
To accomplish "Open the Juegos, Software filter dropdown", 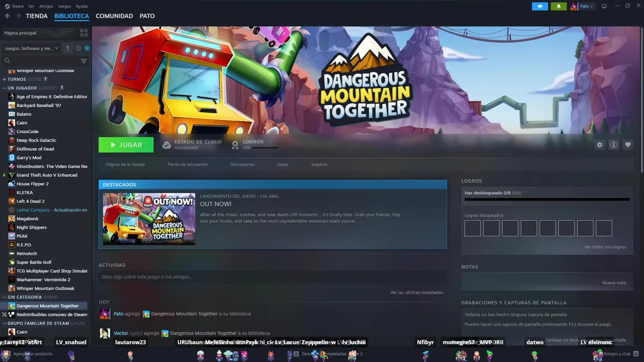I will coord(31,48).
